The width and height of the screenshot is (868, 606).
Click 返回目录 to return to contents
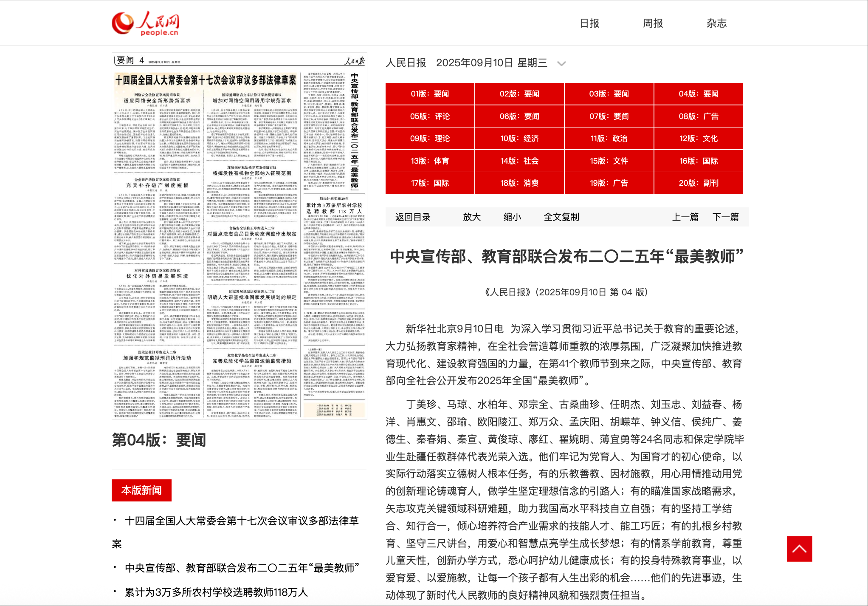pyautogui.click(x=413, y=217)
